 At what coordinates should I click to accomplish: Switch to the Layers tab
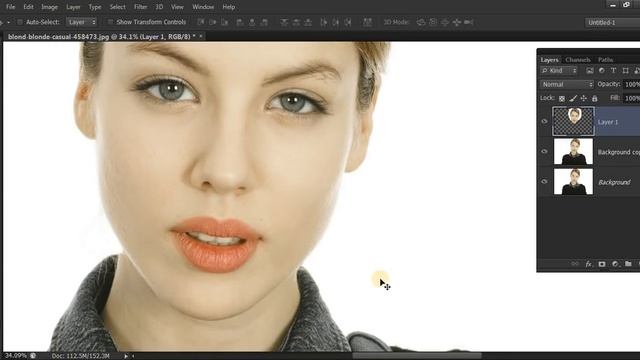(549, 60)
